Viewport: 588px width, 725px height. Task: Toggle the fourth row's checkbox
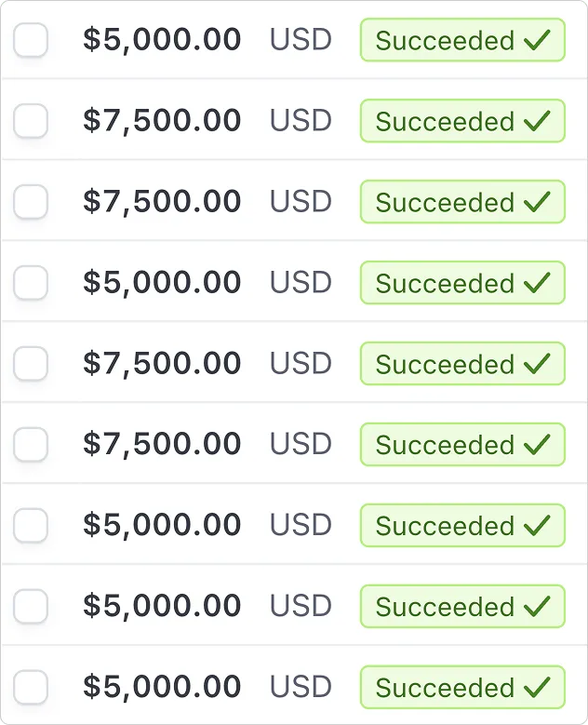[31, 283]
